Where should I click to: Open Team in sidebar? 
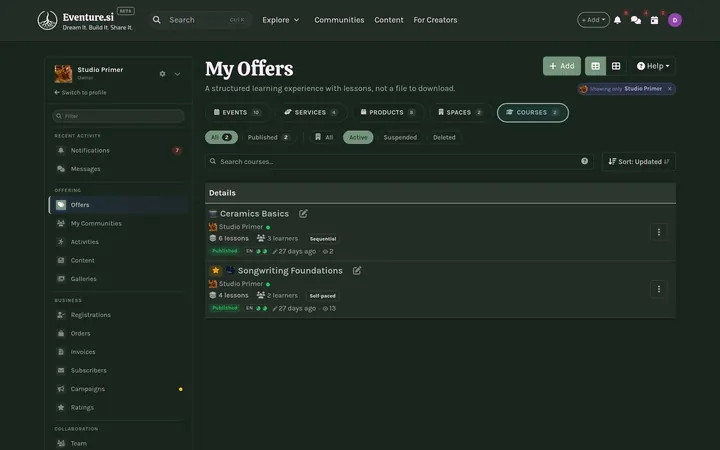pyautogui.click(x=118, y=443)
